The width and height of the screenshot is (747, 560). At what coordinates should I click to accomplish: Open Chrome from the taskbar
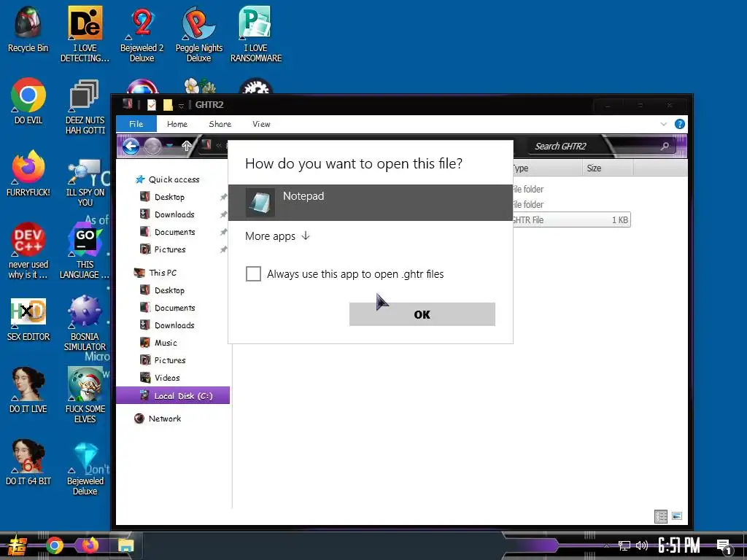pyautogui.click(x=54, y=545)
